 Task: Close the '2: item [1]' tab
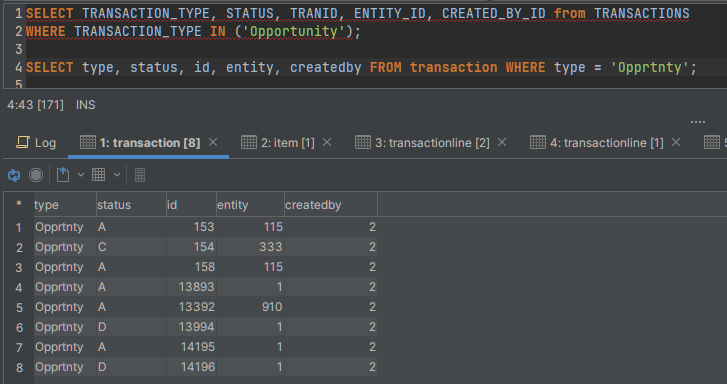[327, 142]
